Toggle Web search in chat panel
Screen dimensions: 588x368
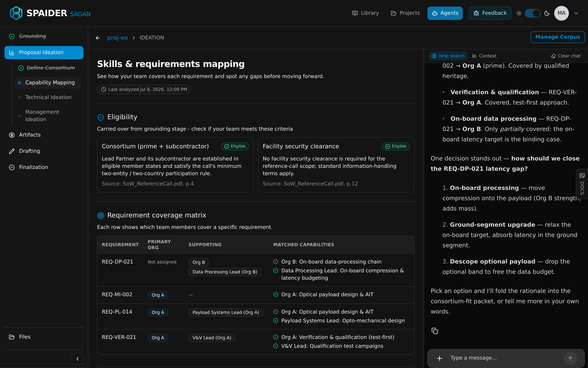point(448,56)
